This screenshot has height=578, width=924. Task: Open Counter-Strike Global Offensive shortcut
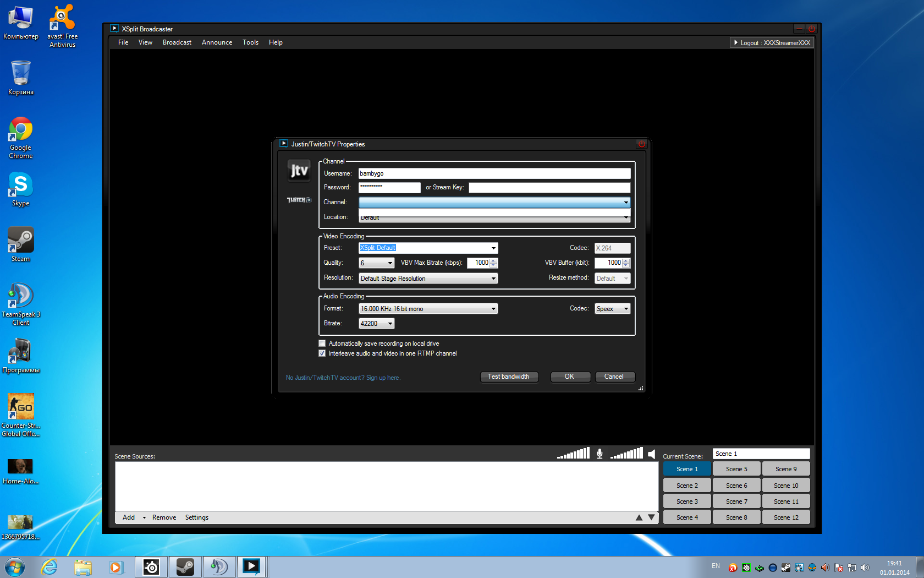pyautogui.click(x=21, y=415)
